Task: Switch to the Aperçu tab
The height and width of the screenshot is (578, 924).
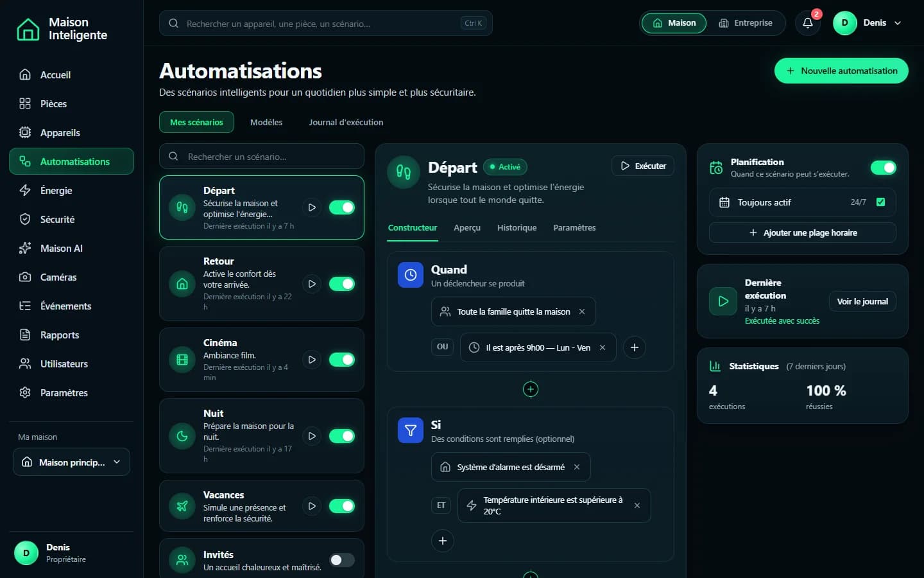Action: pos(467,228)
